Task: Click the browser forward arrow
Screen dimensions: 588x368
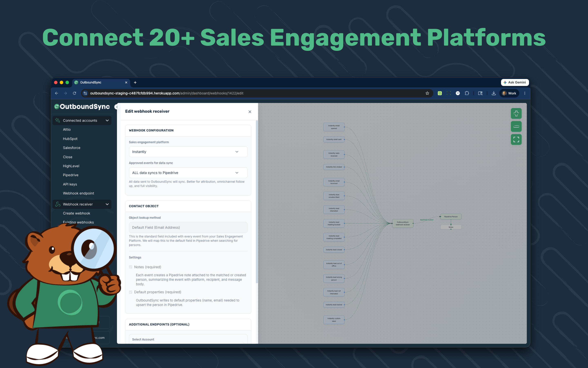Action: (65, 93)
